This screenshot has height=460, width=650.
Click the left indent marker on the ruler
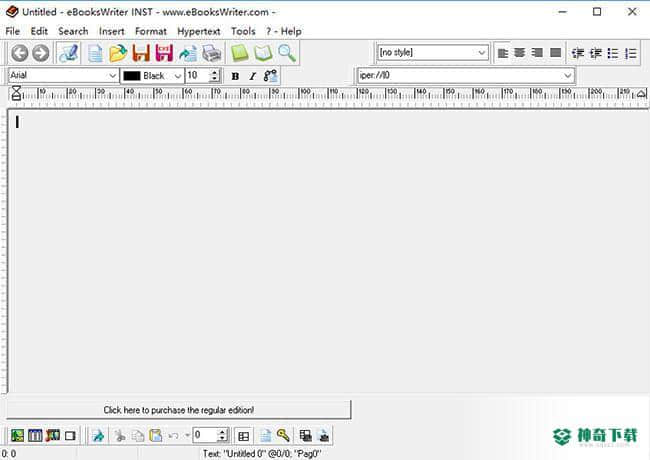[x=16, y=93]
